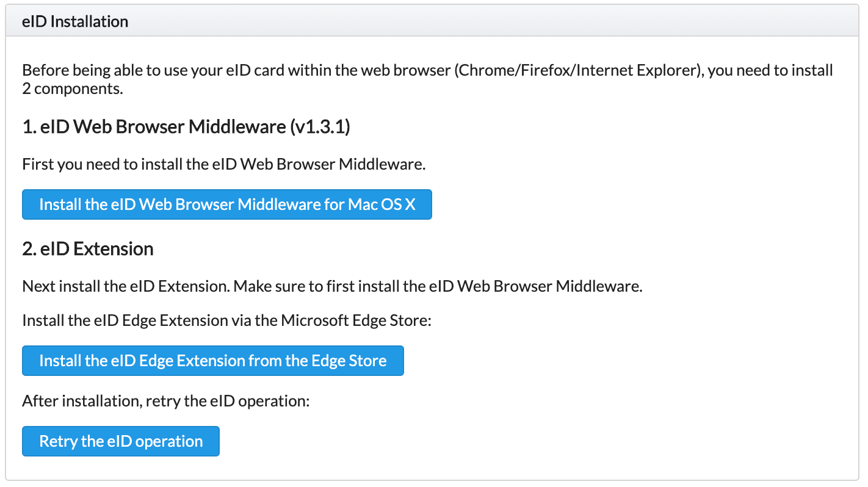Click the "After installation, retry the eID operation:" line
Image resolution: width=868 pixels, height=487 pixels.
(166, 401)
